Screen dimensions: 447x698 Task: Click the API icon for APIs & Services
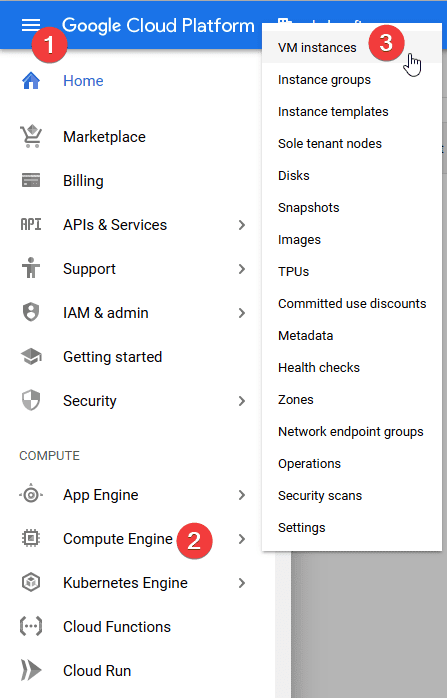point(31,225)
